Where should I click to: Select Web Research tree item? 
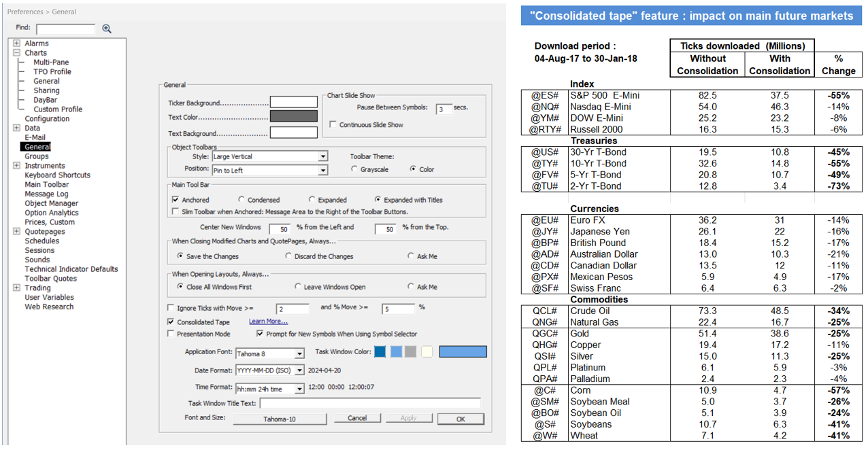(x=49, y=307)
